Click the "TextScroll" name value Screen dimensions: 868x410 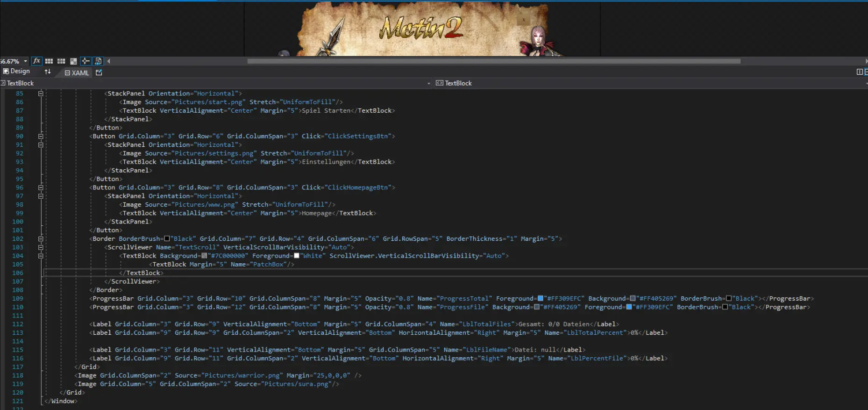pyautogui.click(x=197, y=247)
